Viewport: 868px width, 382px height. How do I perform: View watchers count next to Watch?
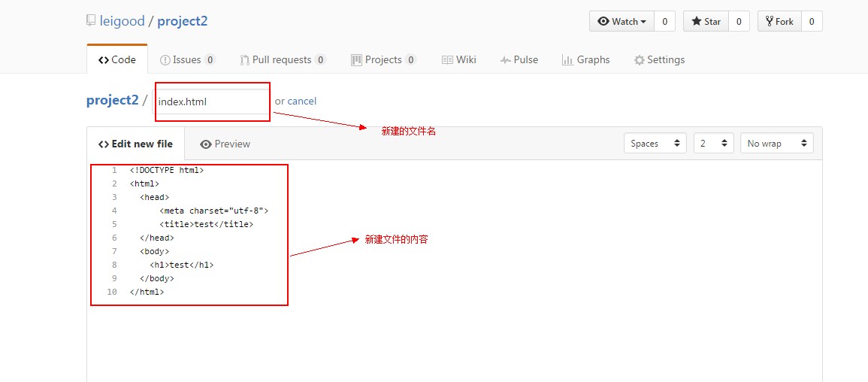[x=665, y=22]
